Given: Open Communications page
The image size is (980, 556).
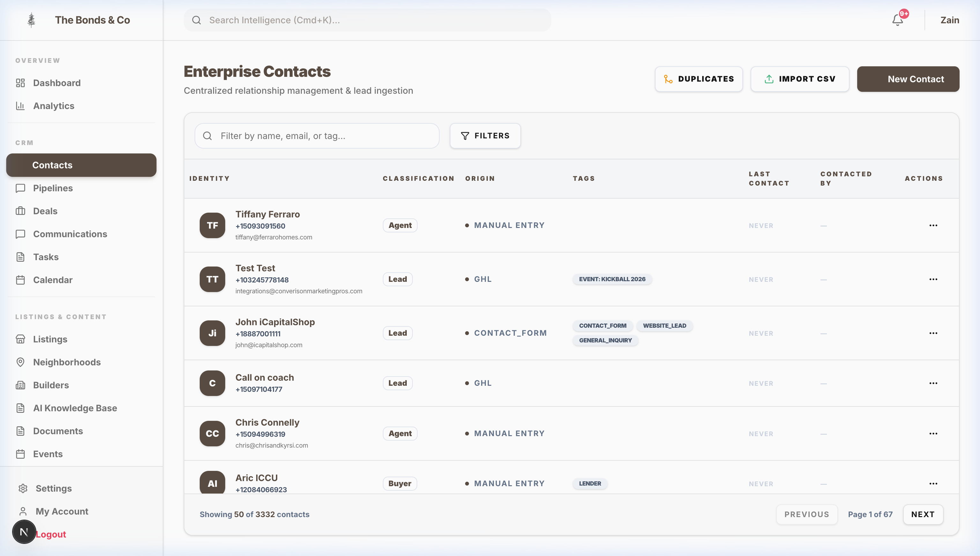Looking at the screenshot, I should pos(81,234).
